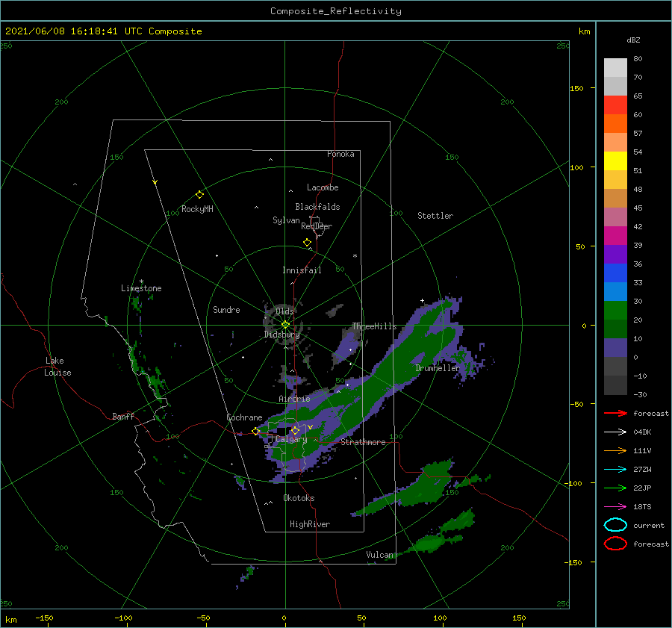672x628 pixels.
Task: Click the Composite_Reflectivity title text
Action: pos(336,11)
